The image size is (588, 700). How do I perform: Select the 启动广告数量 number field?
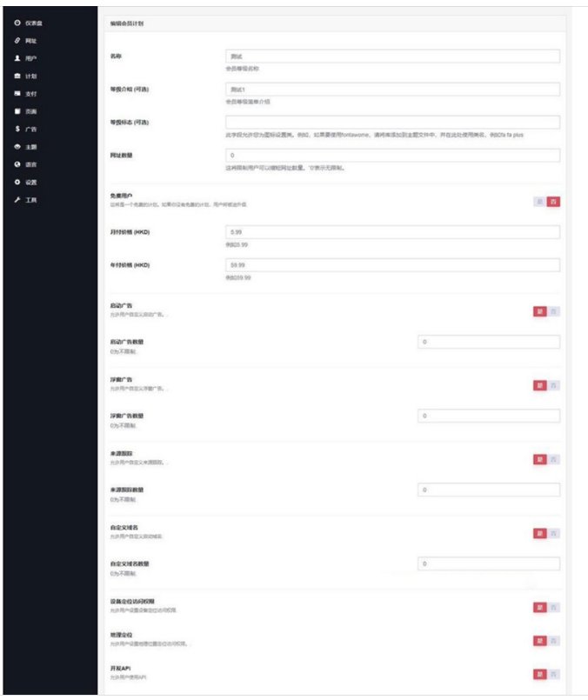tap(488, 343)
